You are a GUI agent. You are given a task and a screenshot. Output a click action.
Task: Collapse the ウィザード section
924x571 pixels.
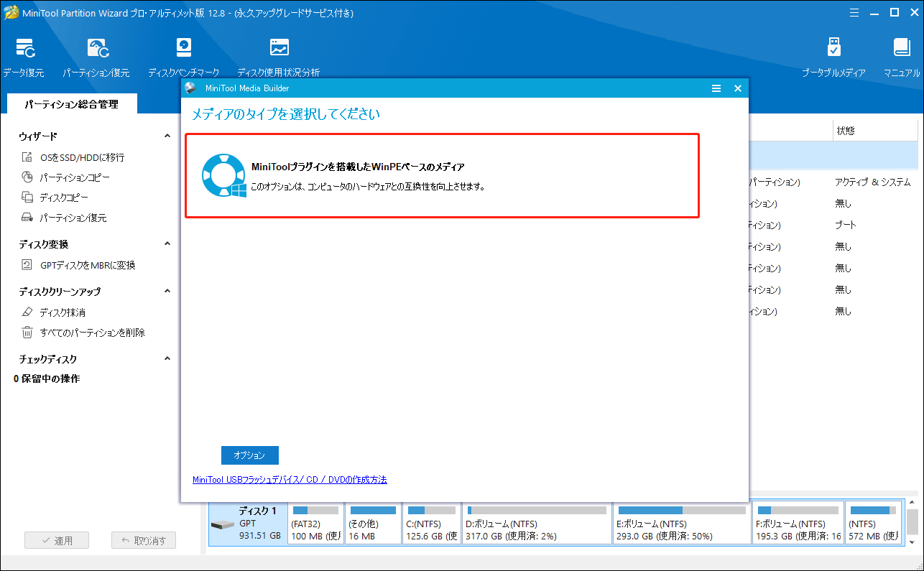(167, 136)
